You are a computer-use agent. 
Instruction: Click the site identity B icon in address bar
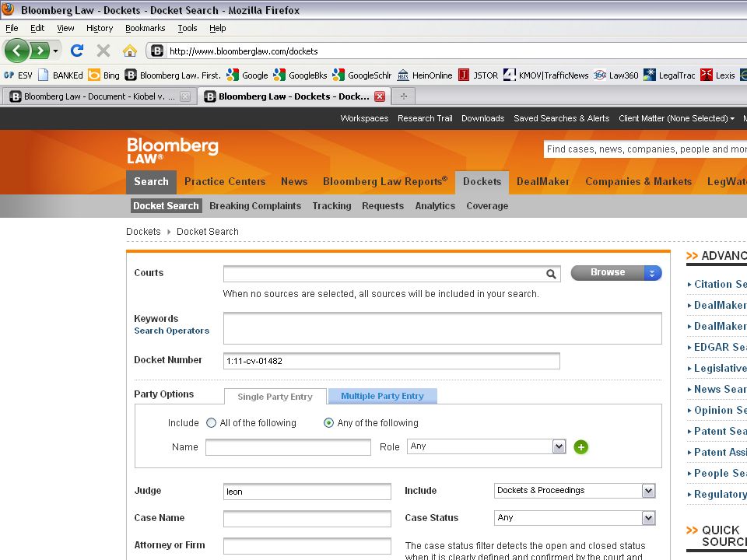(x=157, y=51)
